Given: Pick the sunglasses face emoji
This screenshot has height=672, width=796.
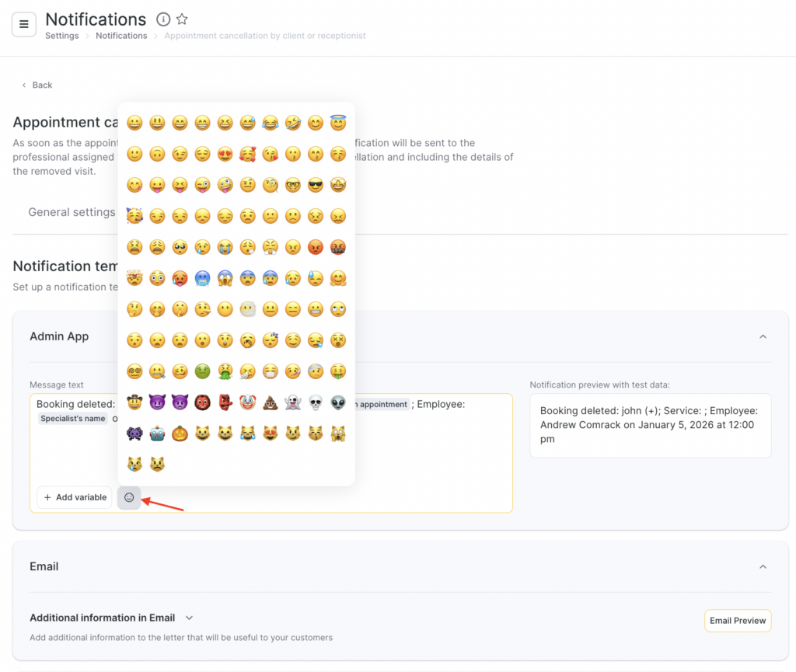Looking at the screenshot, I should [x=315, y=185].
